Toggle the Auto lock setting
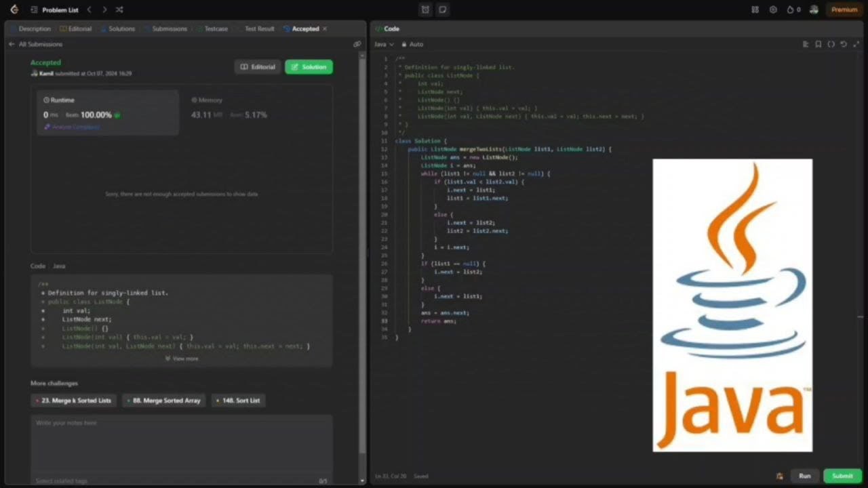Image resolution: width=868 pixels, height=488 pixels. pyautogui.click(x=412, y=44)
